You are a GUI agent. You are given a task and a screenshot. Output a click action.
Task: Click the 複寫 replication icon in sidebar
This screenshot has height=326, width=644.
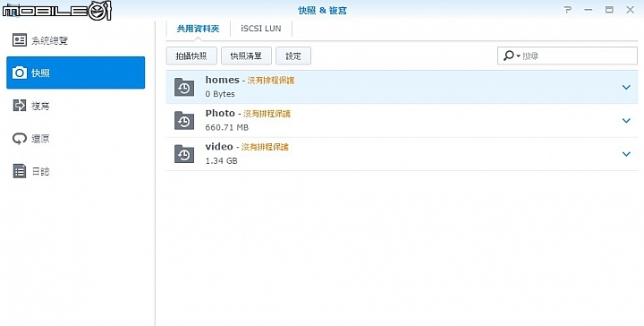pos(20,106)
